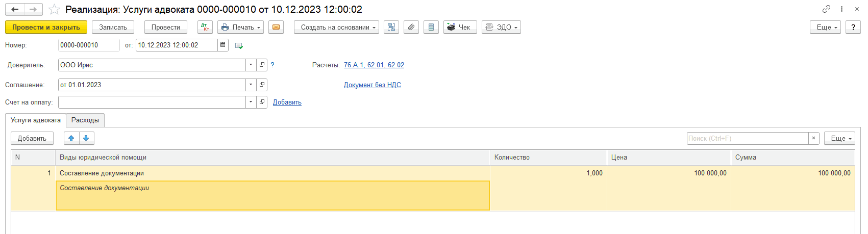This screenshot has width=868, height=234.
Task: Select the Услуги адвоката tab
Action: (x=36, y=120)
